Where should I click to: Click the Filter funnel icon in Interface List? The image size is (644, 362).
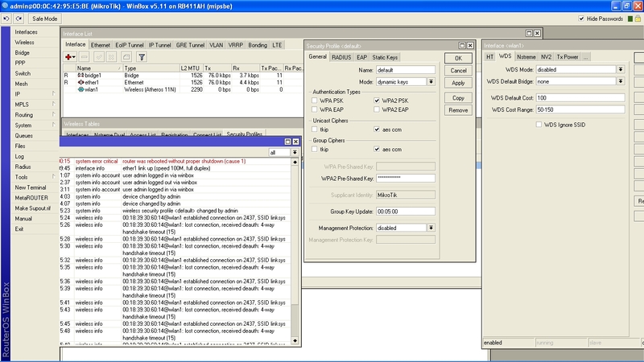coord(142,57)
